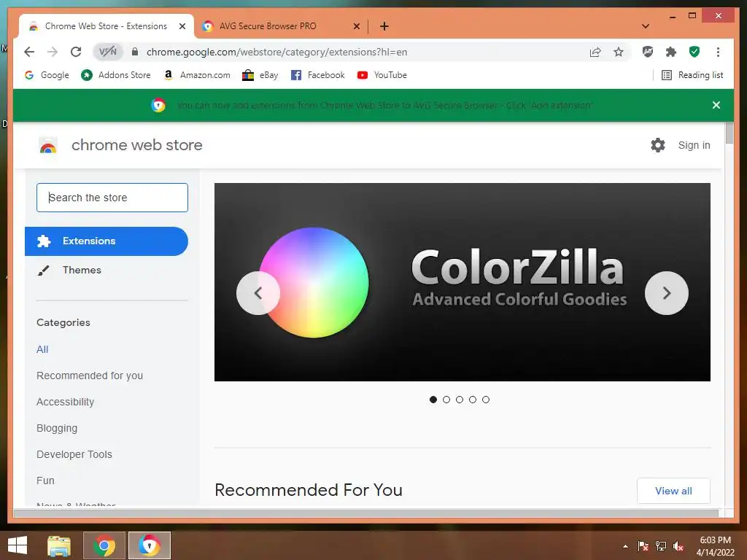Image resolution: width=747 pixels, height=560 pixels.
Task: Open the Google bookmark
Action: click(47, 75)
